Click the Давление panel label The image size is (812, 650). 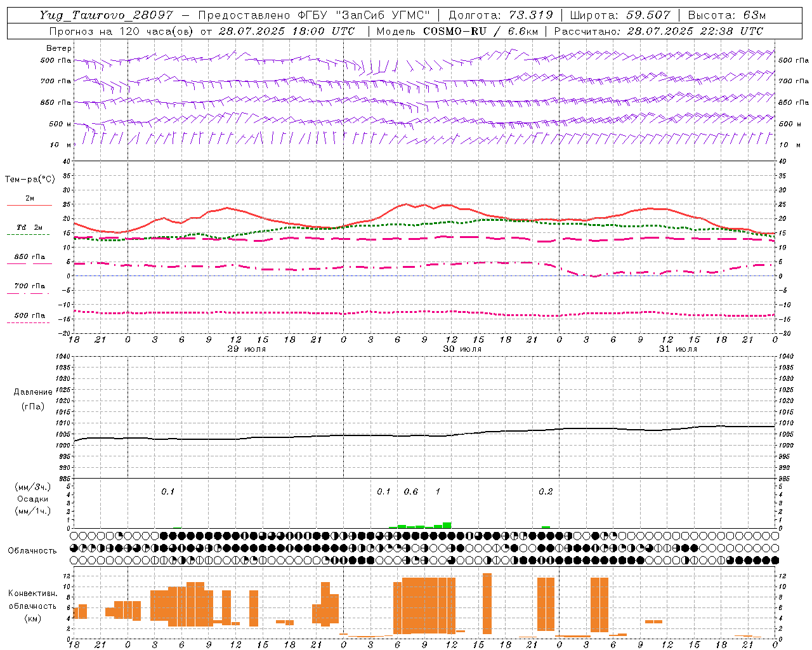pyautogui.click(x=32, y=392)
